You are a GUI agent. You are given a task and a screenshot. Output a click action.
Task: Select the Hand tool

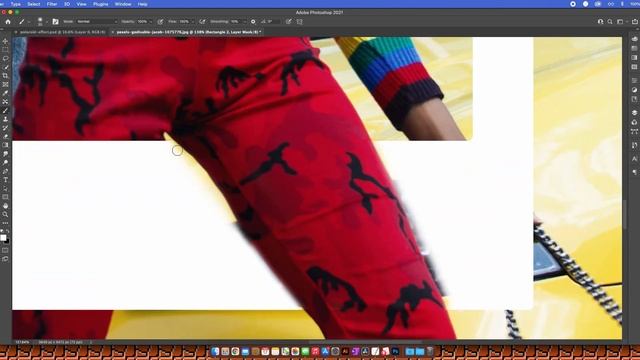5,206
